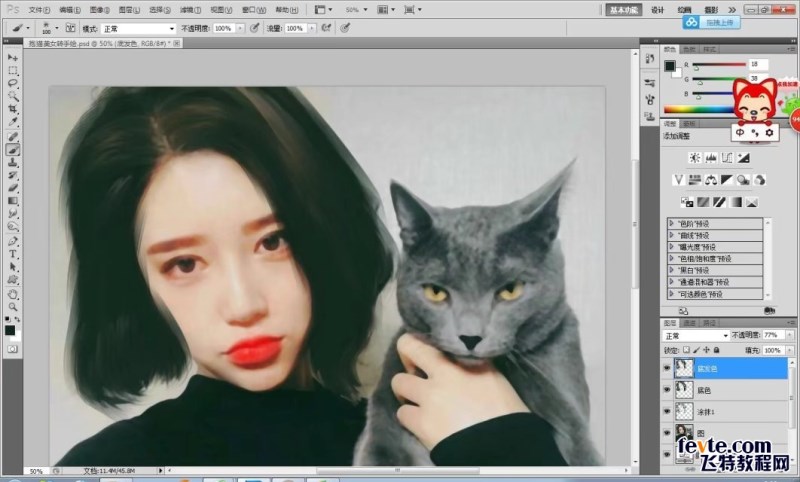Viewport: 800px width, 482px height.
Task: Click the Brightness/Contrast adjustment icon
Action: click(x=695, y=158)
